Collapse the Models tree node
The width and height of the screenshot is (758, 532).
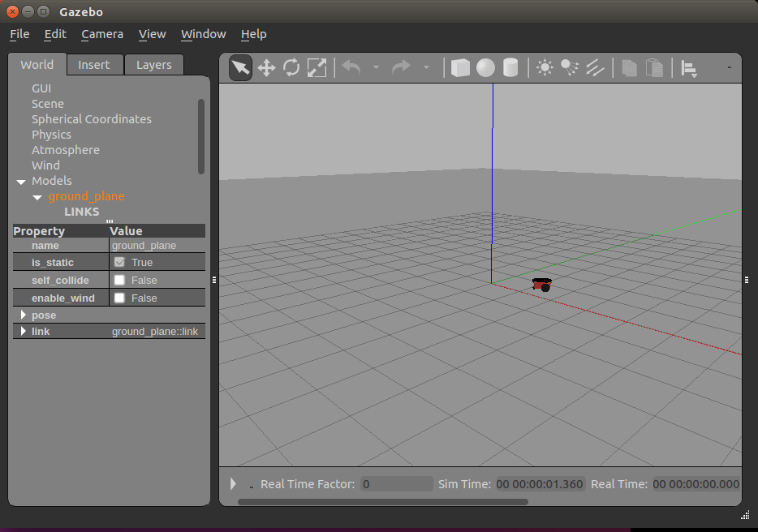coord(21,182)
